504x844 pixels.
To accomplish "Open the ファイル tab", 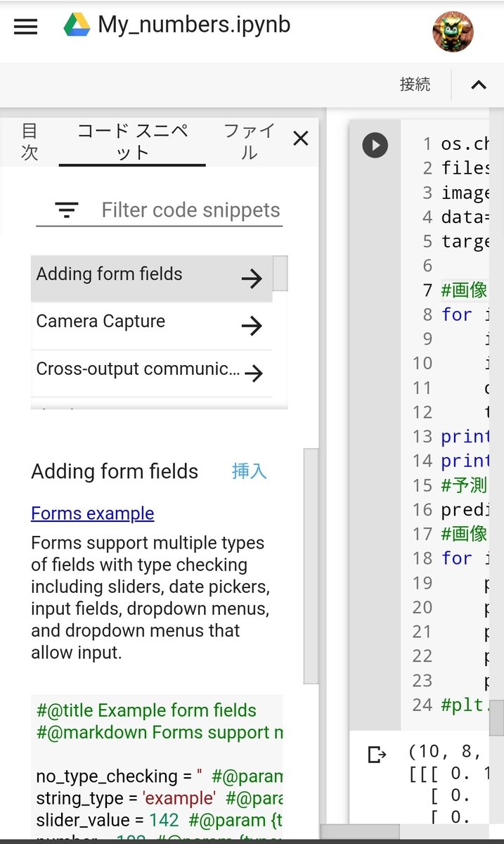I will 249,141.
